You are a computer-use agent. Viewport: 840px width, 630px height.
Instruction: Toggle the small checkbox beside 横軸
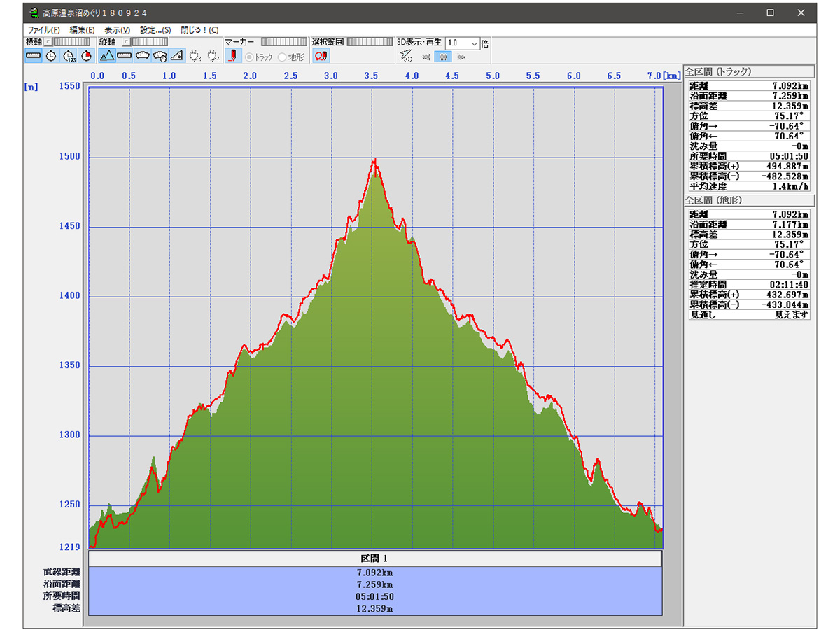coord(48,42)
